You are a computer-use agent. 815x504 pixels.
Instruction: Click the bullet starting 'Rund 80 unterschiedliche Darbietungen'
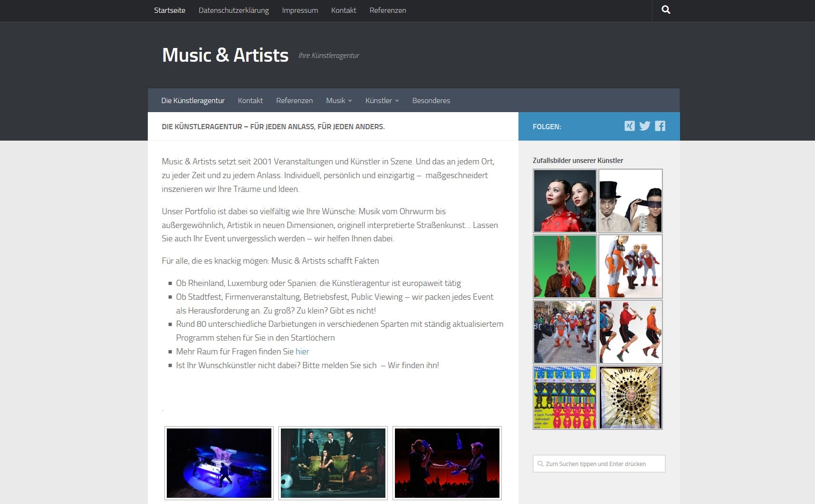(339, 331)
